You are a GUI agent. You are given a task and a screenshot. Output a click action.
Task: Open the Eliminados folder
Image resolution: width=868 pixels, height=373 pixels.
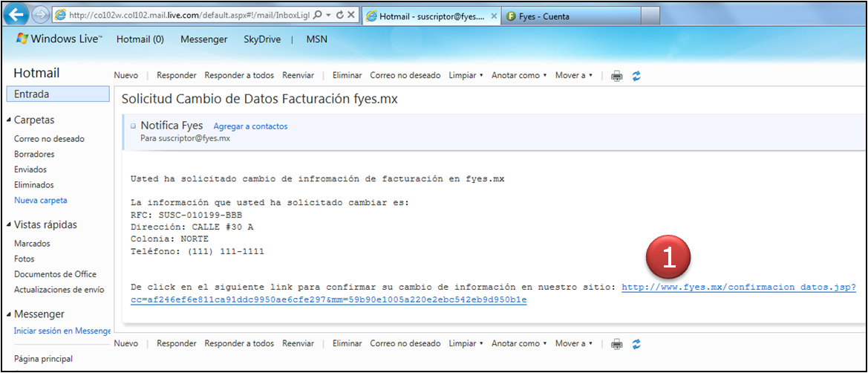tap(33, 185)
